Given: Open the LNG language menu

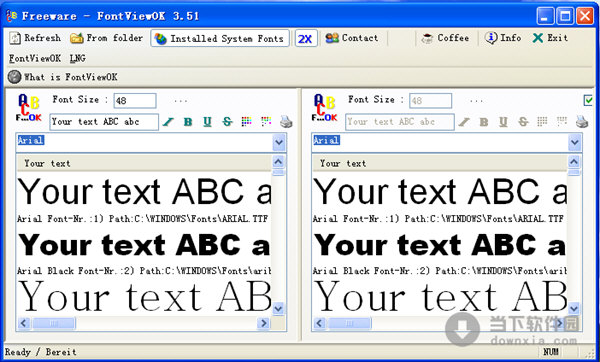Looking at the screenshot, I should (78, 59).
